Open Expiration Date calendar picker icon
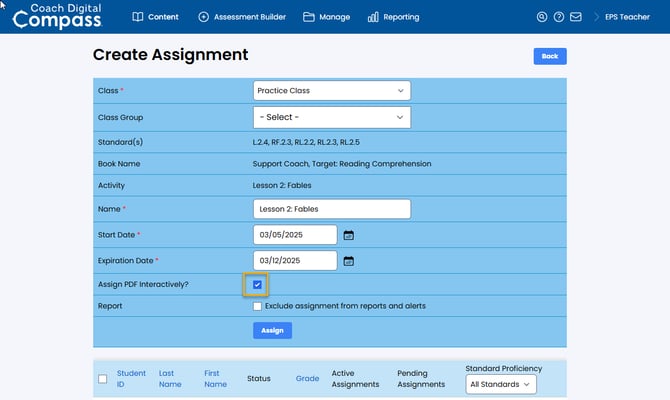The image size is (670, 400). point(349,261)
